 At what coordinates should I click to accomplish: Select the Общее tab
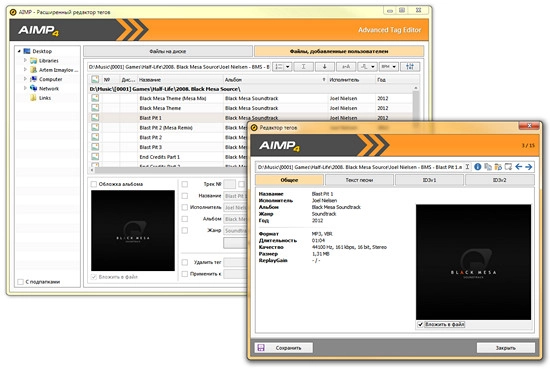(x=289, y=180)
